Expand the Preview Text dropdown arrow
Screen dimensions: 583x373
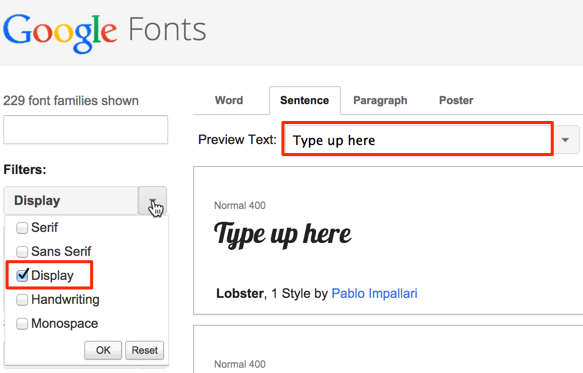566,140
